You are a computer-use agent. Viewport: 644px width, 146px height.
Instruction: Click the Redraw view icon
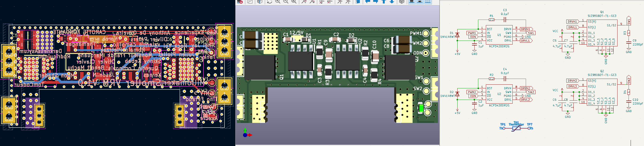click(x=269, y=2)
